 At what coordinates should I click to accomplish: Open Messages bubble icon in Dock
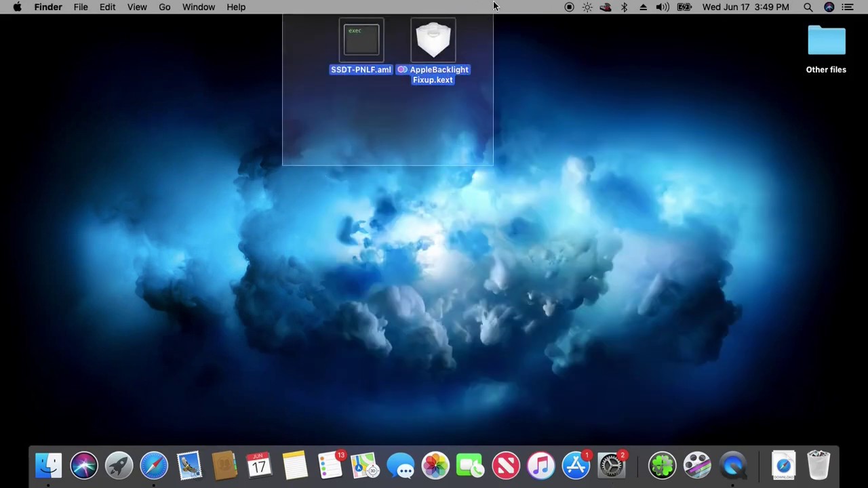click(400, 466)
